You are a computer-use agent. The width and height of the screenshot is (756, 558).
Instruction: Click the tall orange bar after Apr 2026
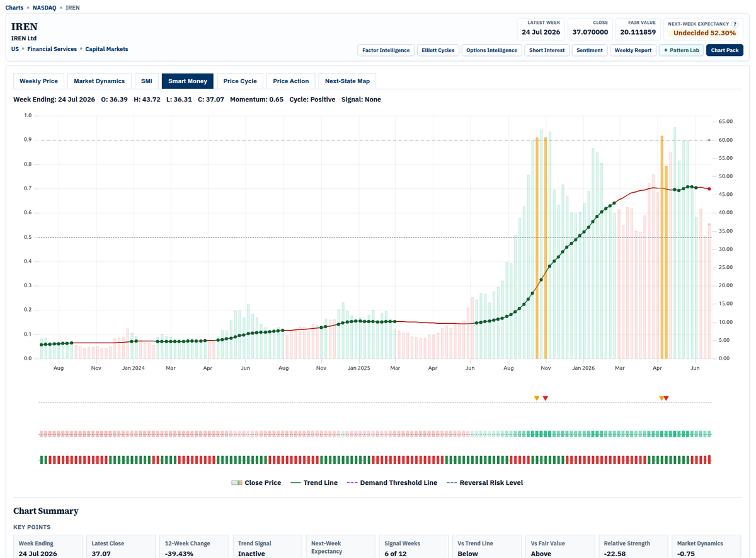point(661,247)
